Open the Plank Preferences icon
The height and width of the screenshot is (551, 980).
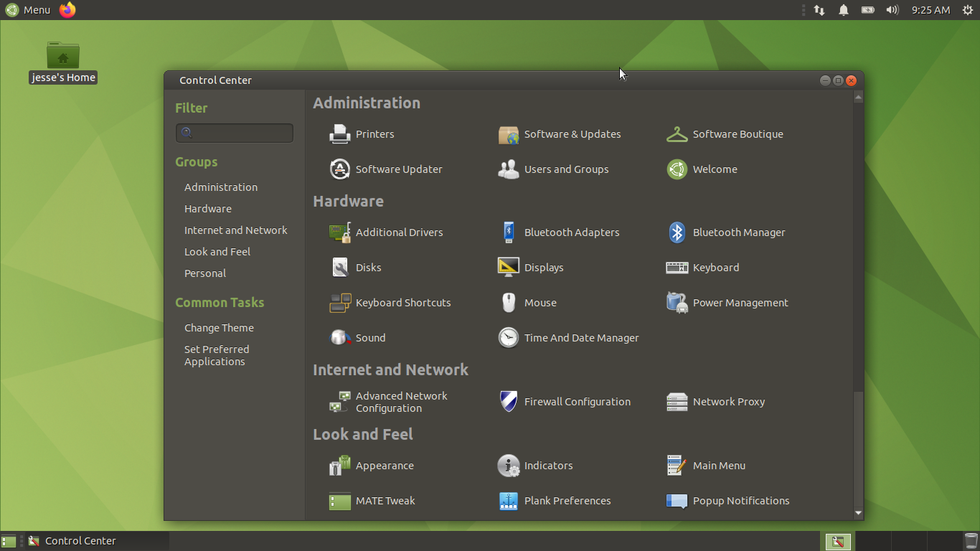pos(509,501)
